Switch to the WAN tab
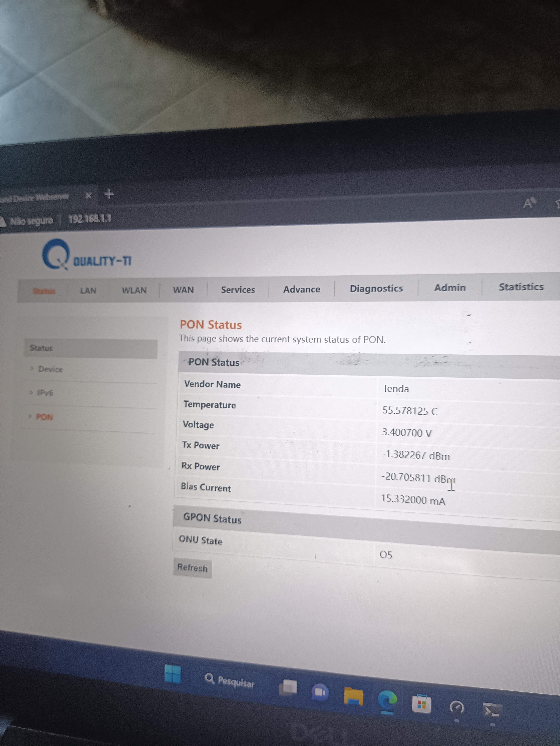Viewport: 560px width, 746px height. click(x=183, y=290)
